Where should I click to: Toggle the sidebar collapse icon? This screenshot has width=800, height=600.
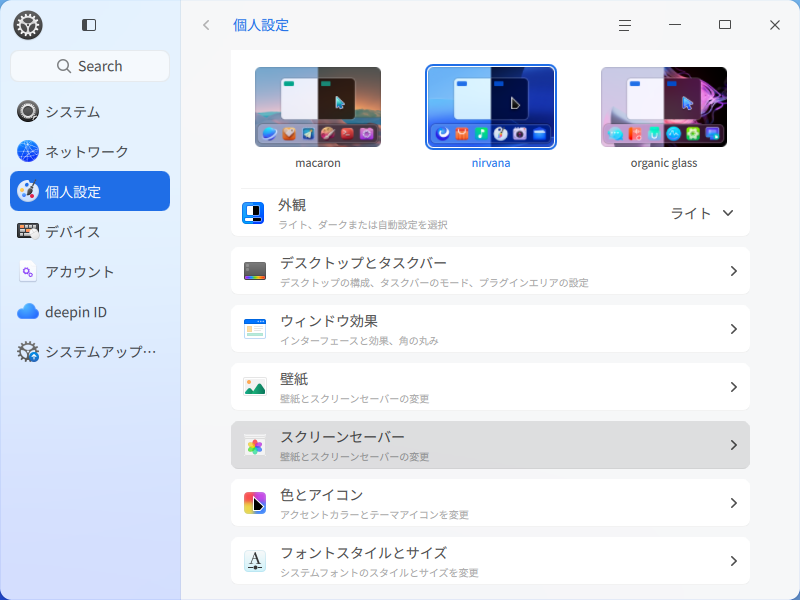[x=89, y=25]
